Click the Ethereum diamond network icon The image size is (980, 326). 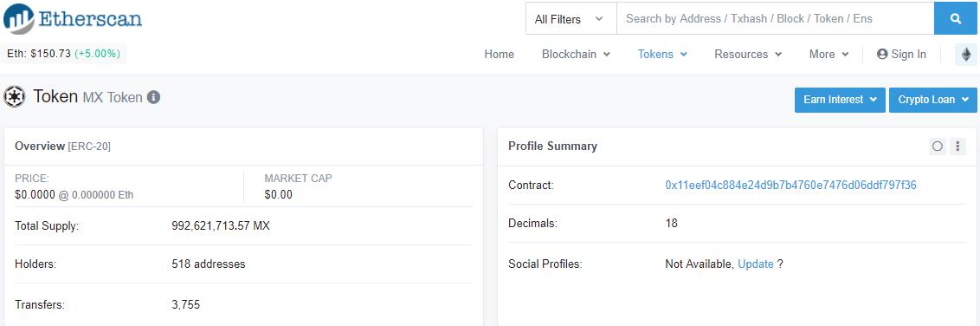click(966, 55)
